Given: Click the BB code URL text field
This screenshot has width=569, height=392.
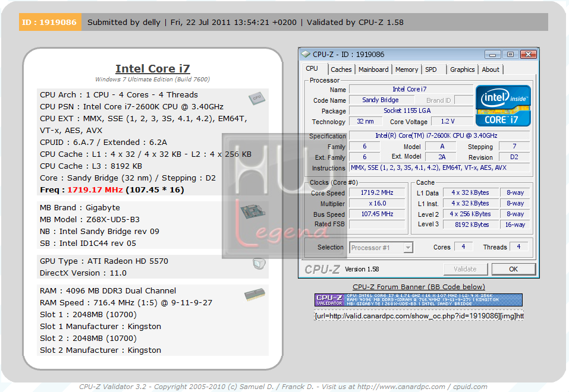Looking at the screenshot, I should 419,316.
